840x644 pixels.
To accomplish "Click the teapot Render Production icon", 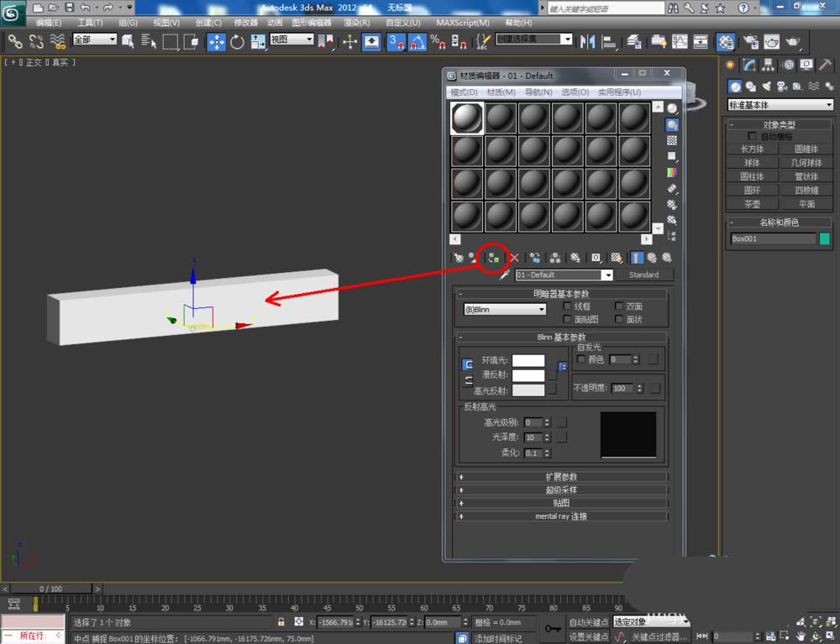I will coord(792,42).
